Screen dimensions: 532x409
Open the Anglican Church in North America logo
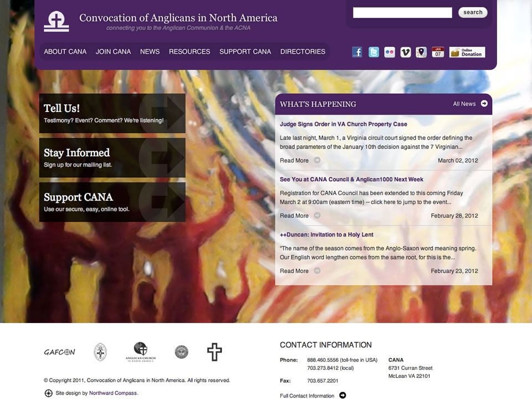click(141, 351)
